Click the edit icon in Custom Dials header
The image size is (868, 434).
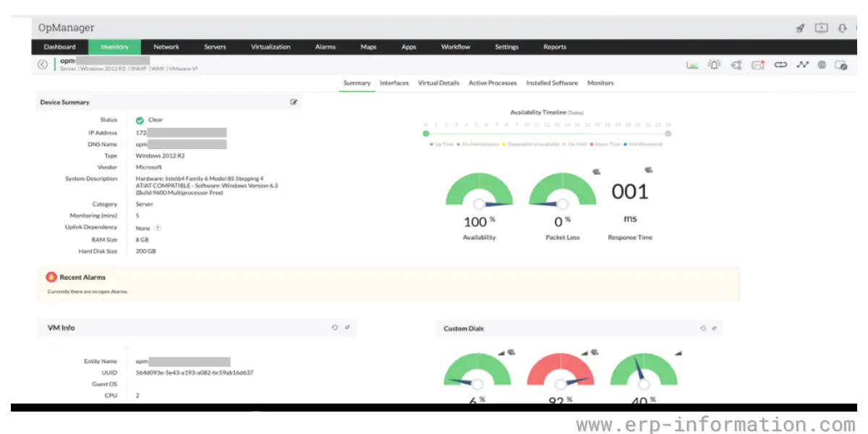tap(715, 328)
